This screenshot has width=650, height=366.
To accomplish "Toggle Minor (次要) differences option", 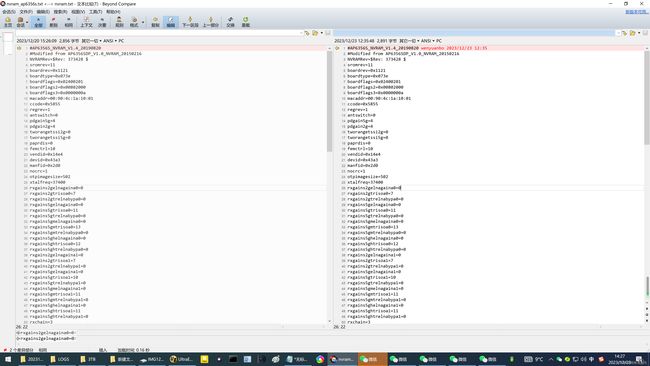I will 102,22.
